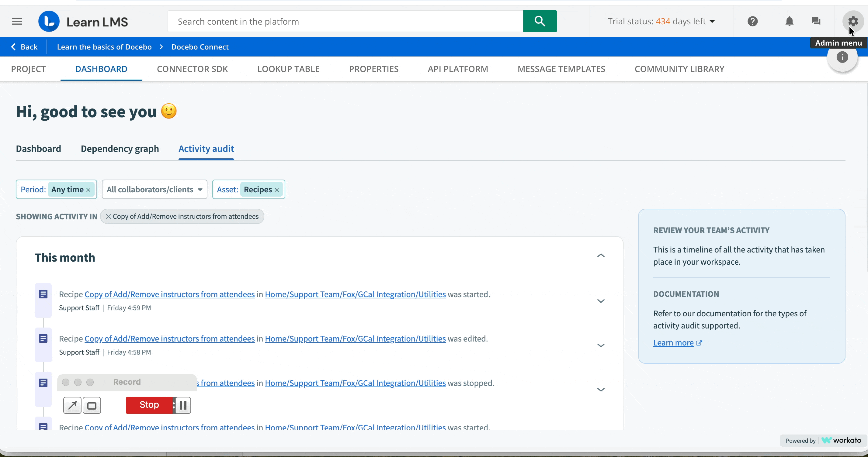This screenshot has height=457, width=868.
Task: Click the Learn more documentation link
Action: click(x=673, y=343)
